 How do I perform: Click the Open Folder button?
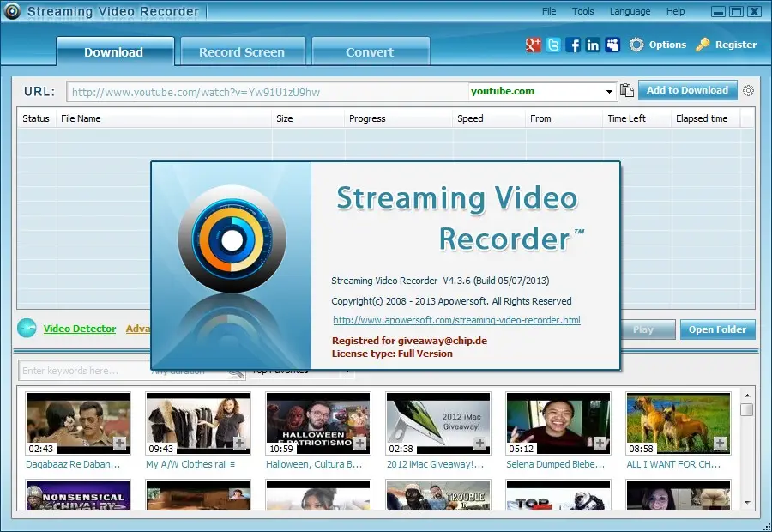pos(717,329)
